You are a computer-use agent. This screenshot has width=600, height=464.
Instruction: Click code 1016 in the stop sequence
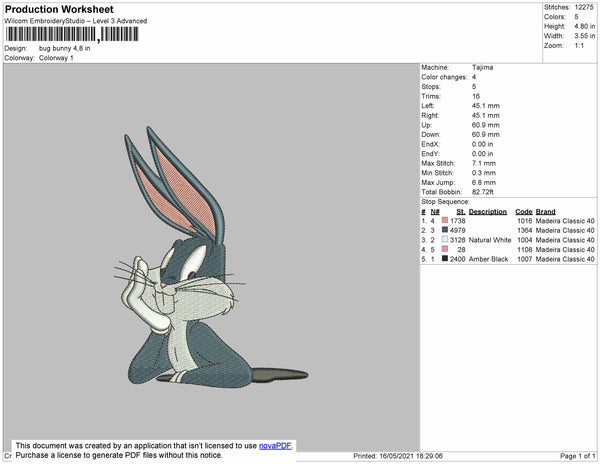pyautogui.click(x=525, y=221)
